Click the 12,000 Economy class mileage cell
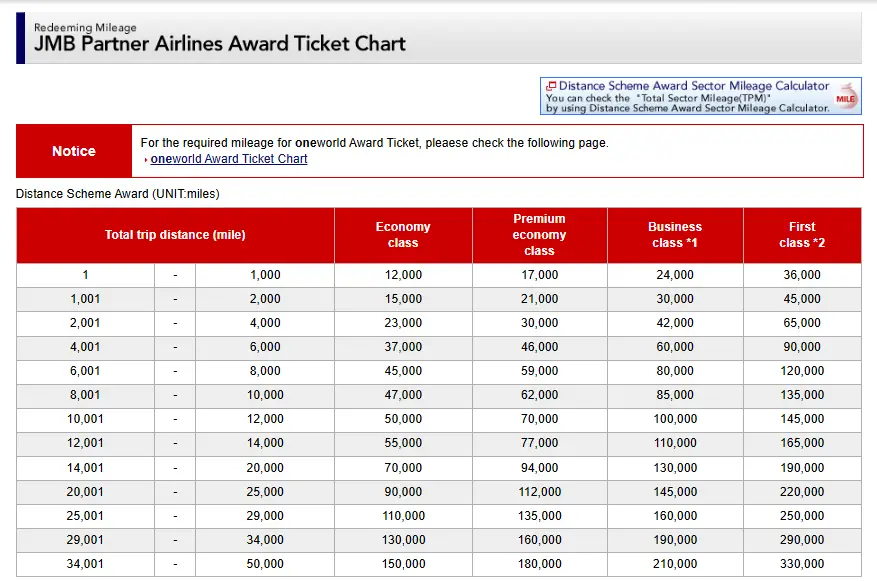The height and width of the screenshot is (581, 877). pos(403,275)
